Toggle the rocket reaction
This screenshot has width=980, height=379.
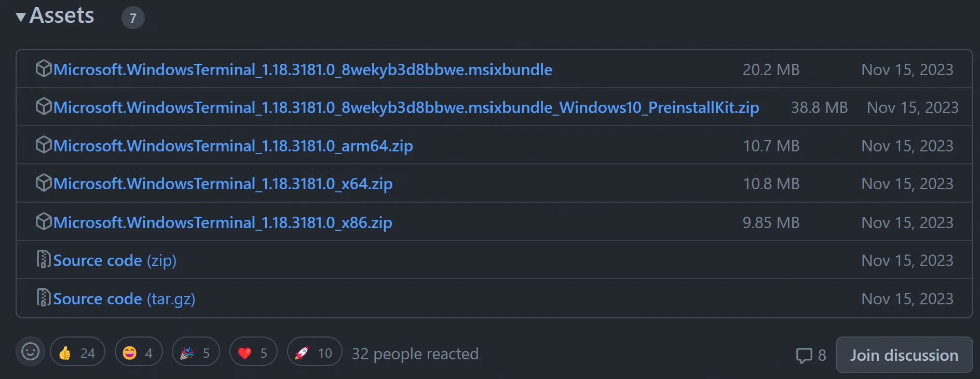(314, 353)
